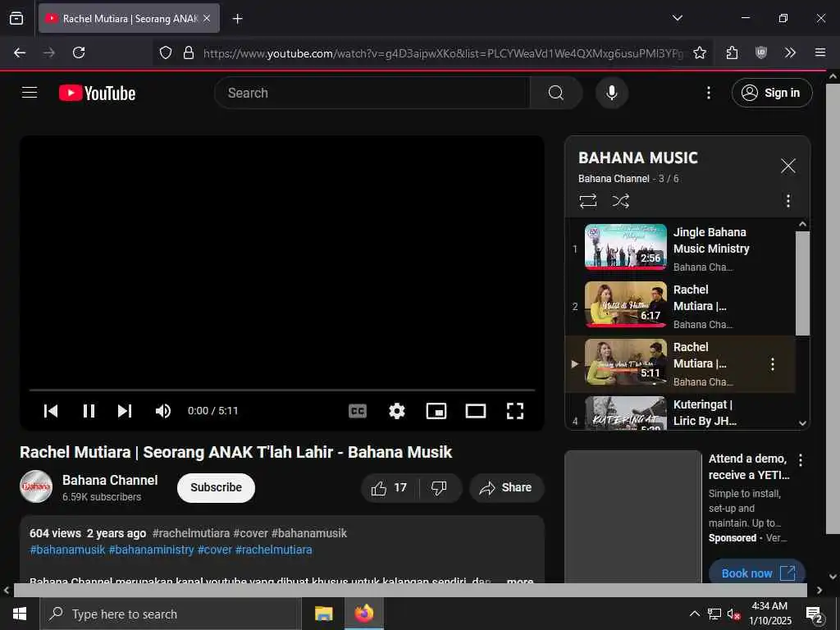
Task: Open options for current playlist video
Action: tap(772, 364)
